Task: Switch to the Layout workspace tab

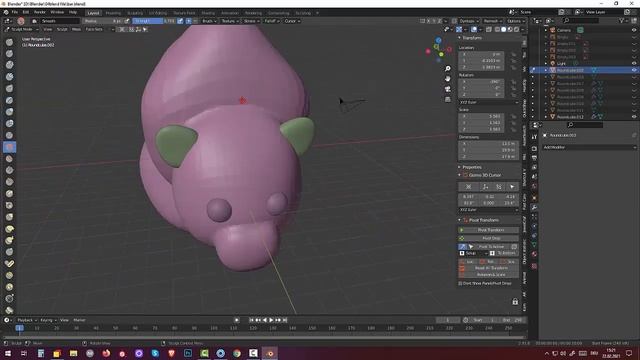Action: pos(93,13)
